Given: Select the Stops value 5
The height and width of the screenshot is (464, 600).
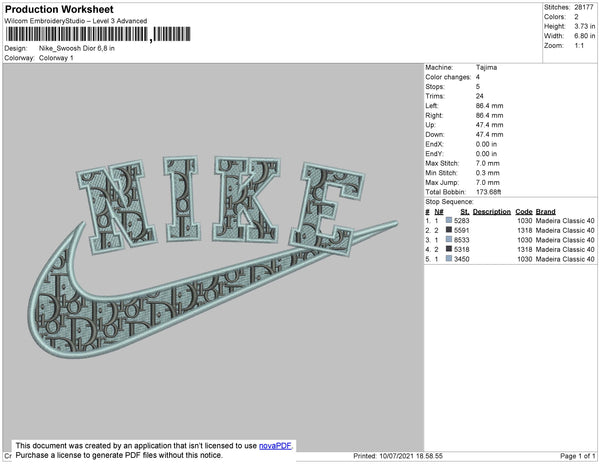Looking at the screenshot, I should (x=478, y=86).
